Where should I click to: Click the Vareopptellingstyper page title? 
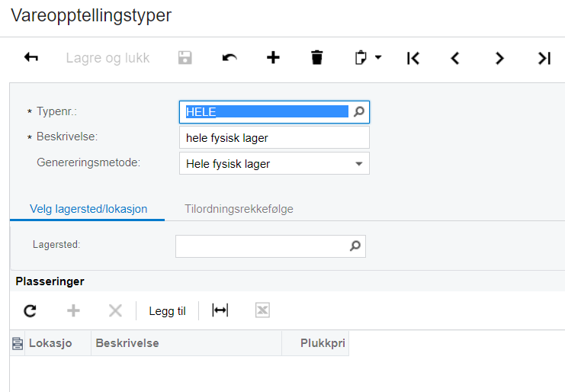pyautogui.click(x=91, y=15)
